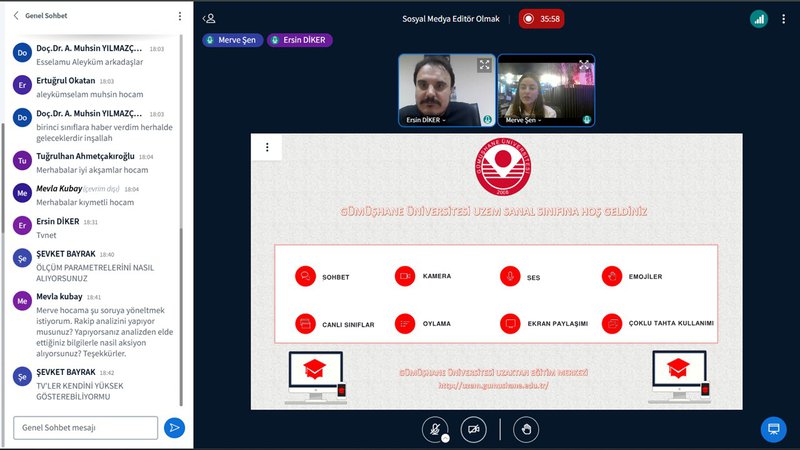Click the raise hand icon

point(526,429)
